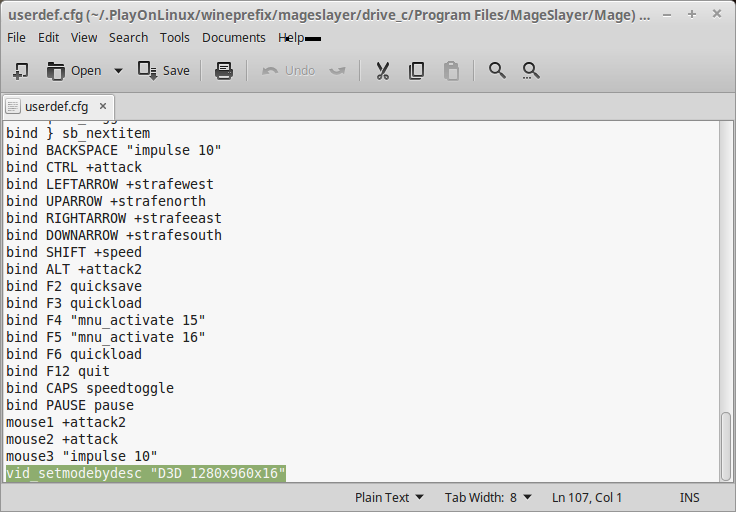Screen dimensions: 736x512
Task: Open the Tools menu
Action: (175, 38)
